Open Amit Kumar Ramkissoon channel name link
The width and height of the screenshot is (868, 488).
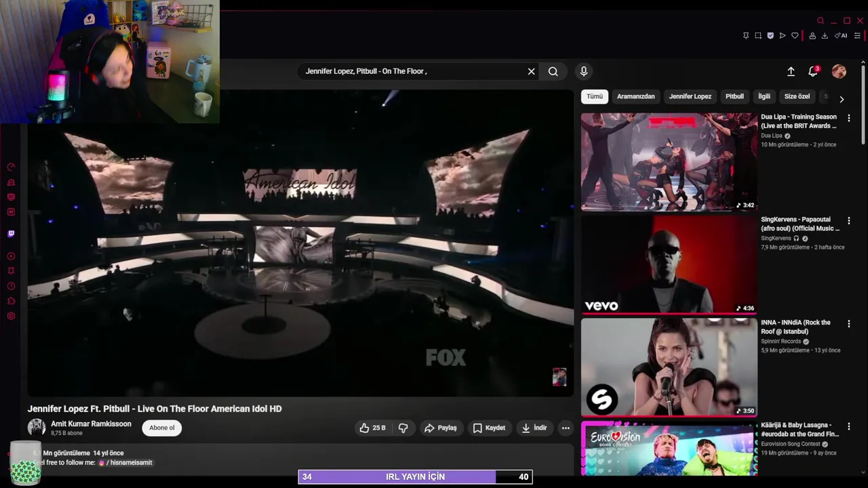(91, 424)
